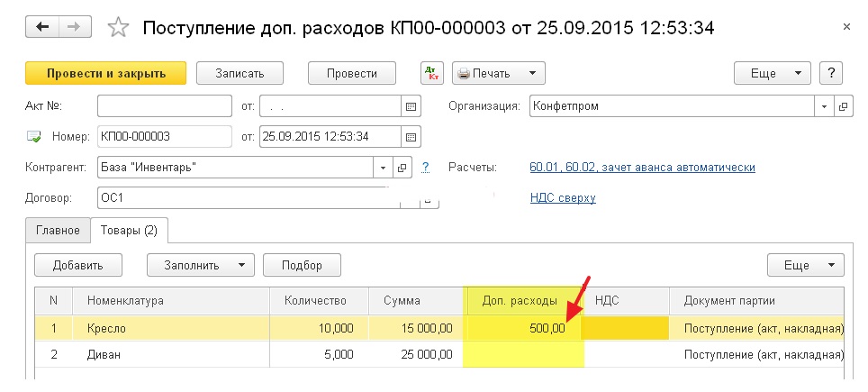Viewport: 868px width, 392px height.
Task: Click the sum cell 15 000,00
Action: (416, 328)
